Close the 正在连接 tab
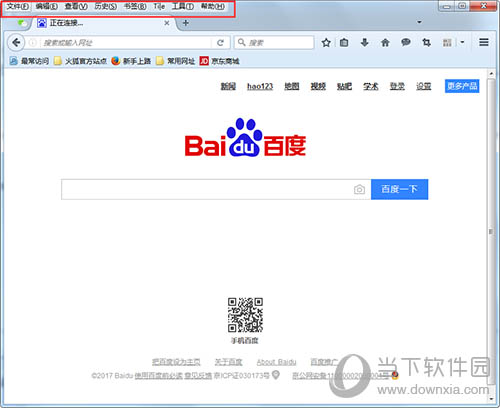The height and width of the screenshot is (408, 500). pyautogui.click(x=167, y=23)
